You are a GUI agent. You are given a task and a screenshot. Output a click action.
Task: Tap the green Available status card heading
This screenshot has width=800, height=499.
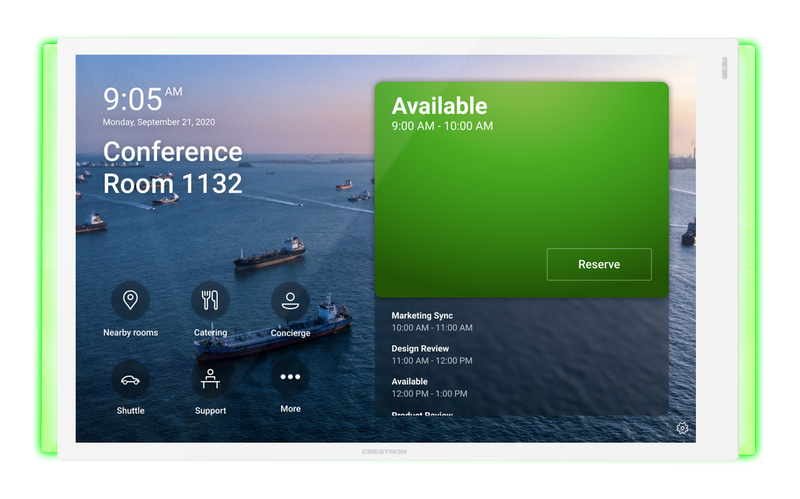[x=439, y=106]
